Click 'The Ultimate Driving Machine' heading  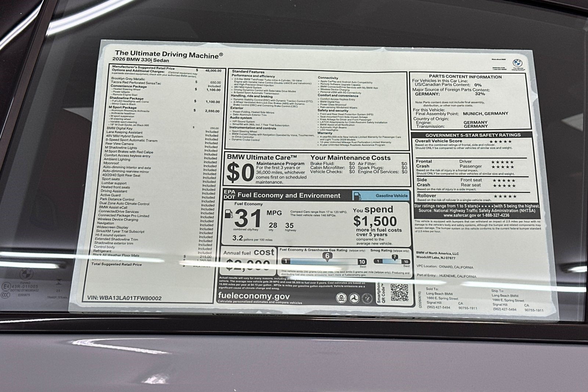(169, 55)
